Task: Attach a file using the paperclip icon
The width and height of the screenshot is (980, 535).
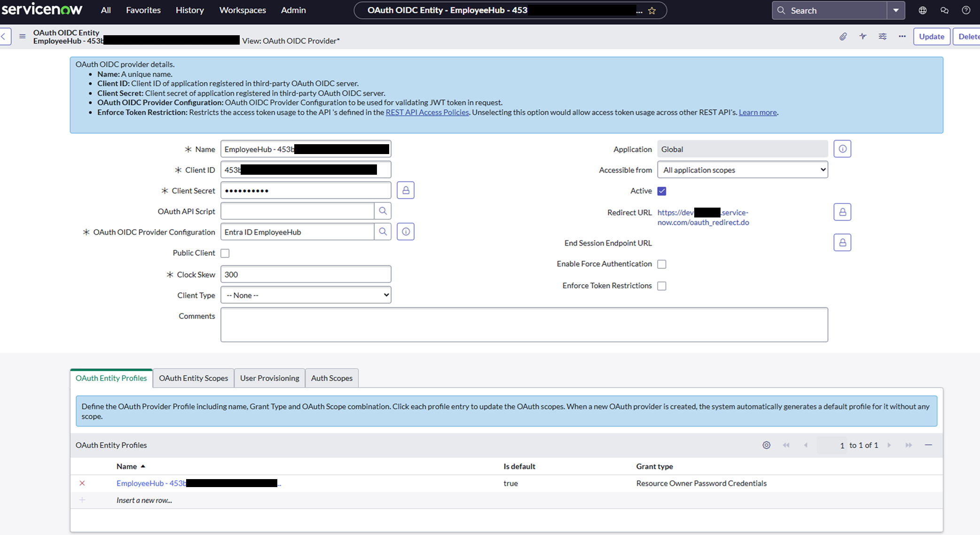Action: [x=843, y=36]
